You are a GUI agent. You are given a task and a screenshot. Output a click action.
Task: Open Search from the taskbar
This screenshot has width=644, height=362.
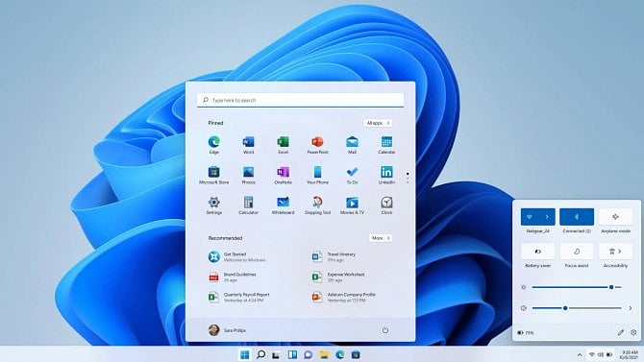[260, 354]
